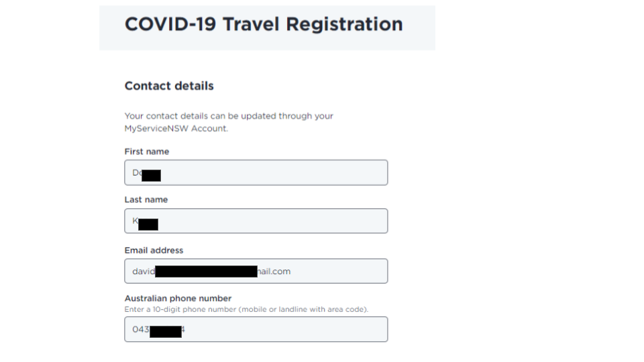Click the "043" digits in the phone field
The width and height of the screenshot is (644, 362).
pyautogui.click(x=140, y=329)
